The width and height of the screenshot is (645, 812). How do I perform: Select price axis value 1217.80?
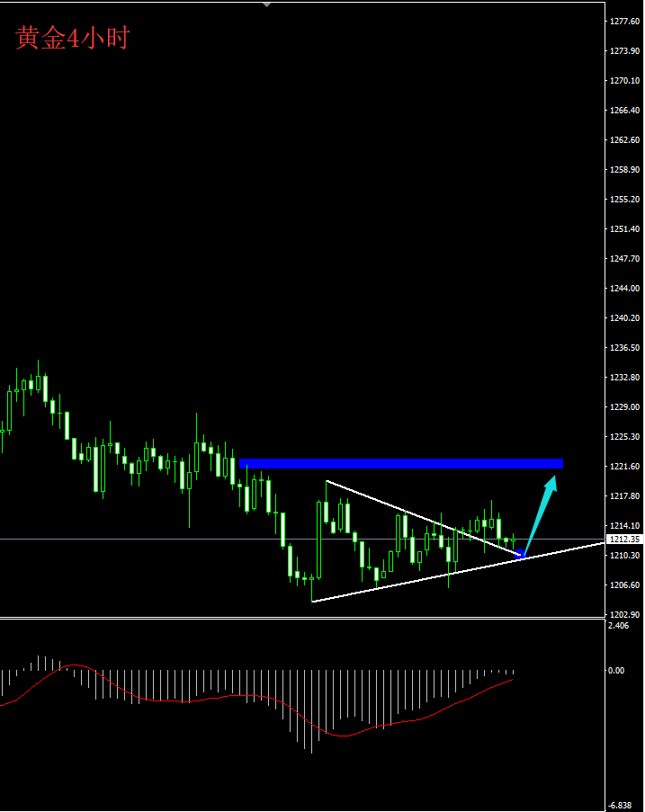point(625,496)
